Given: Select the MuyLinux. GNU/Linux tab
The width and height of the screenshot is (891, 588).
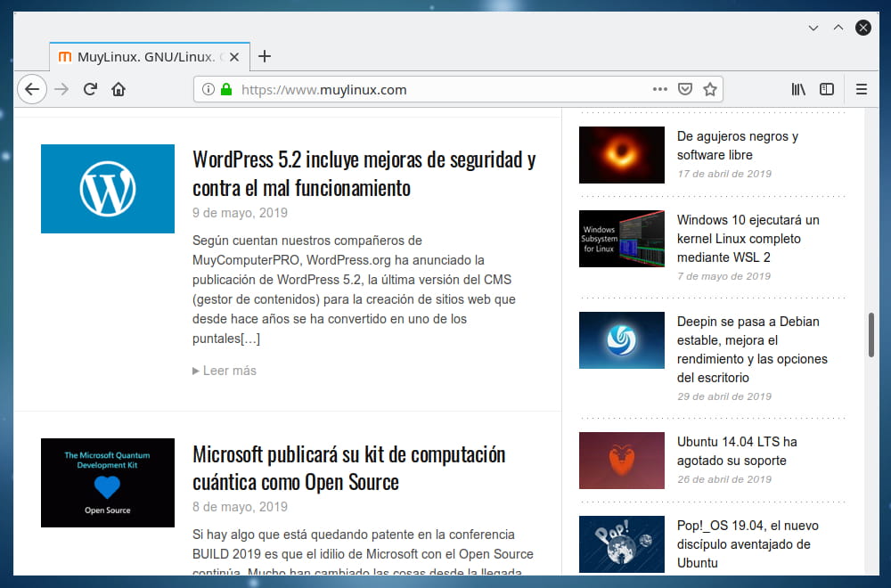Looking at the screenshot, I should click(x=143, y=57).
